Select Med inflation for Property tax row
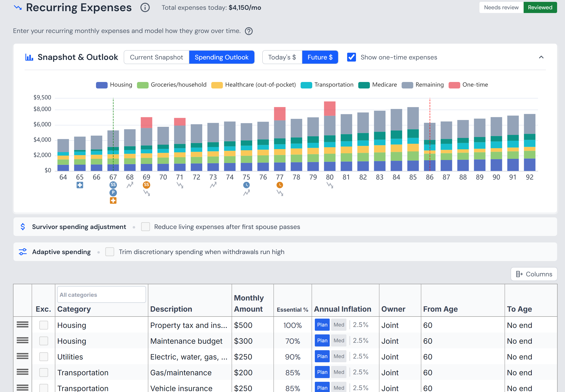The height and width of the screenshot is (392, 565). pyautogui.click(x=339, y=325)
